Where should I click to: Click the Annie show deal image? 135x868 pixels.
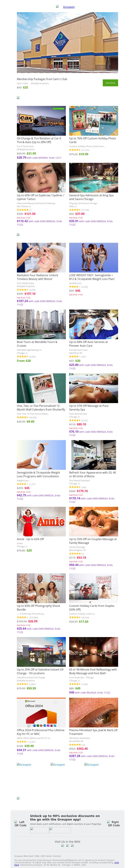(x=41, y=521)
